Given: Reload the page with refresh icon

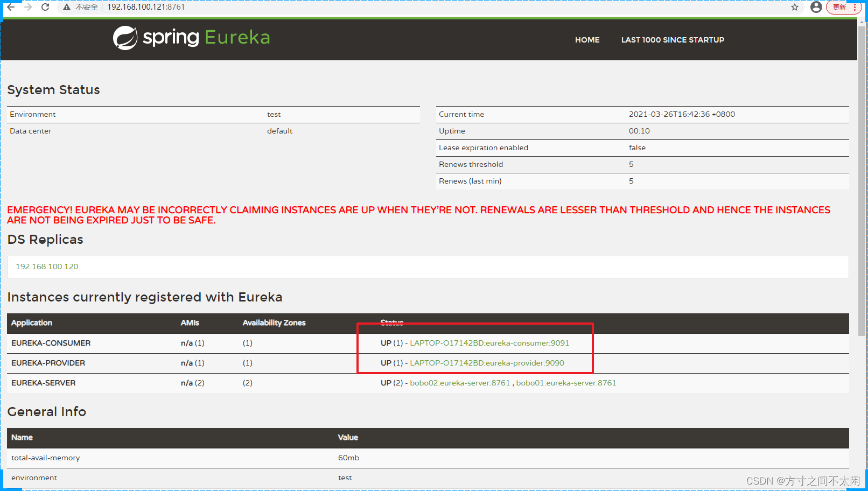Looking at the screenshot, I should (x=45, y=7).
